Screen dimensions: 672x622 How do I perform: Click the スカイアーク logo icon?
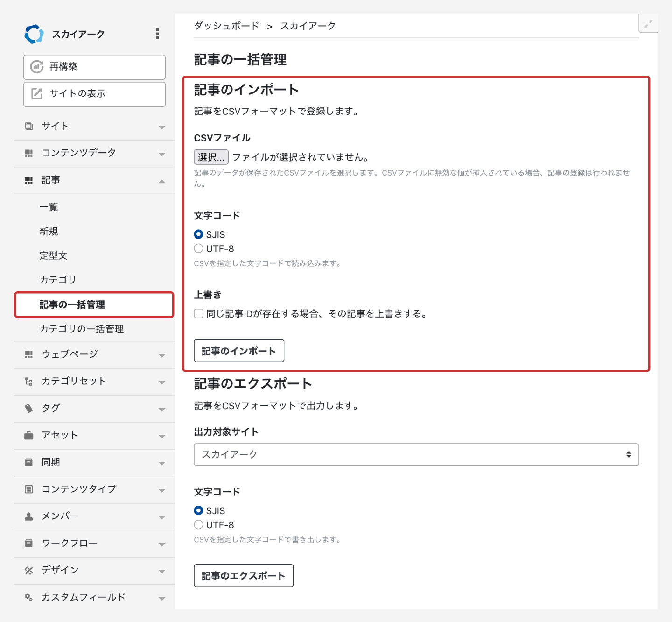34,34
